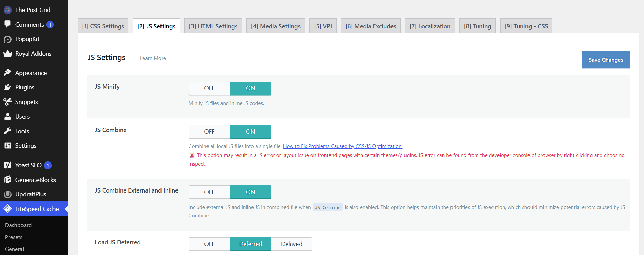
Task: Turn JS Minify OFF
Action: coord(209,88)
